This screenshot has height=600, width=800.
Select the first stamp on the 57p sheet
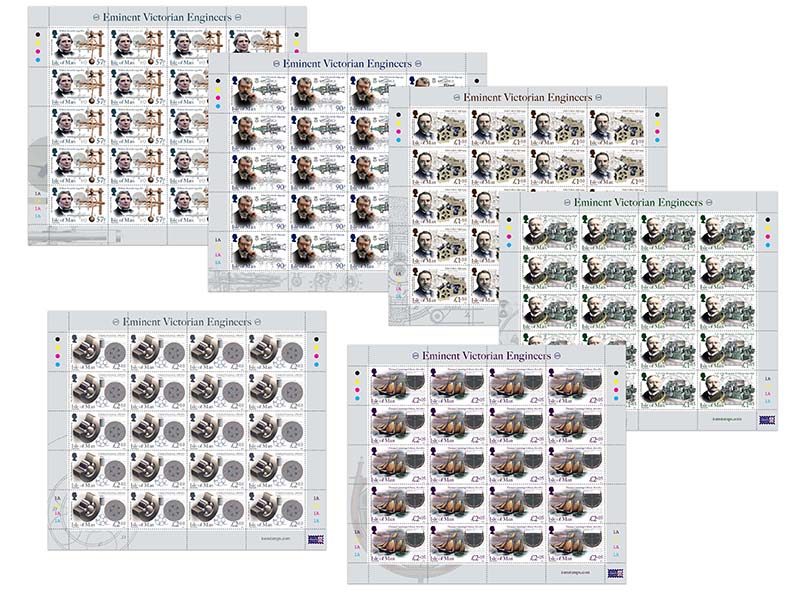[79, 48]
